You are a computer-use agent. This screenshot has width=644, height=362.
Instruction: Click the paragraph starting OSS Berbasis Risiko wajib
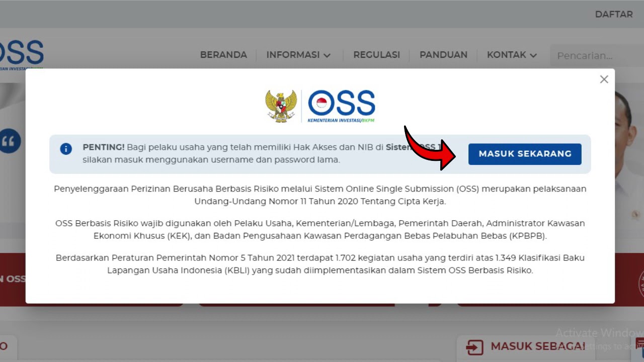pyautogui.click(x=320, y=229)
